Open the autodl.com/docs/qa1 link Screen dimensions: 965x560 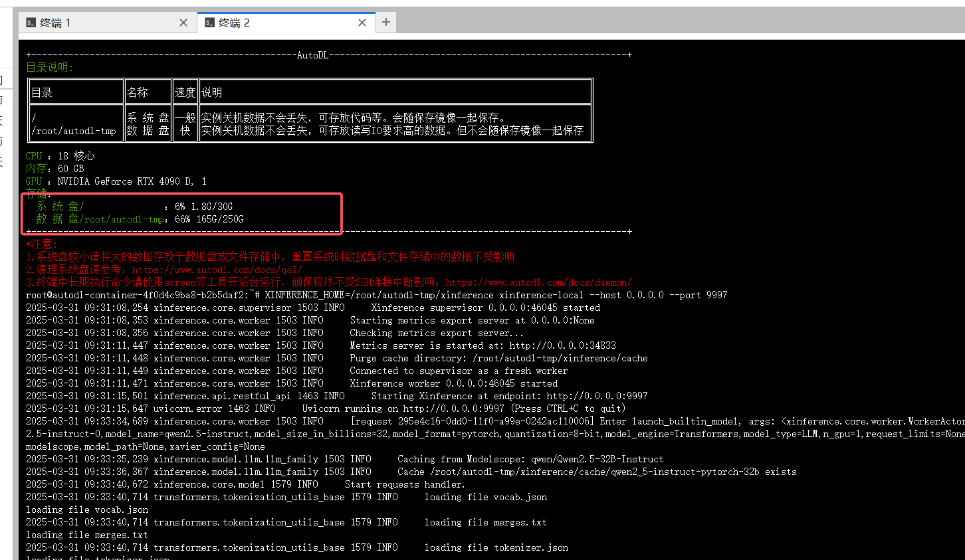tap(217, 270)
